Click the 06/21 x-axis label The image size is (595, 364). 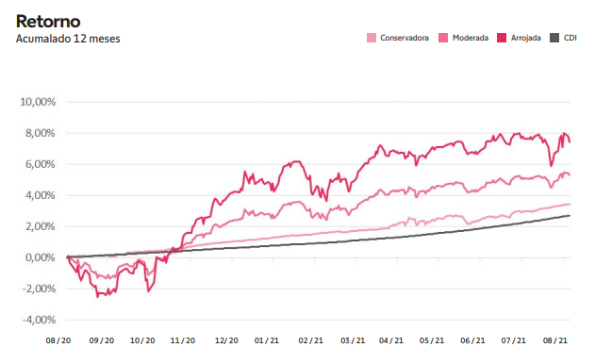point(472,340)
